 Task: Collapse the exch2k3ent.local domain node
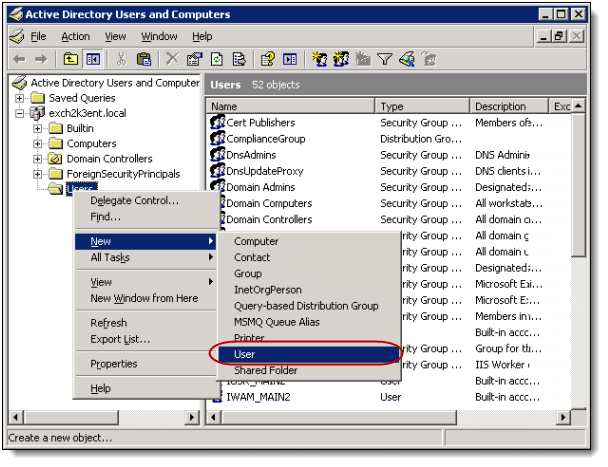pos(20,114)
